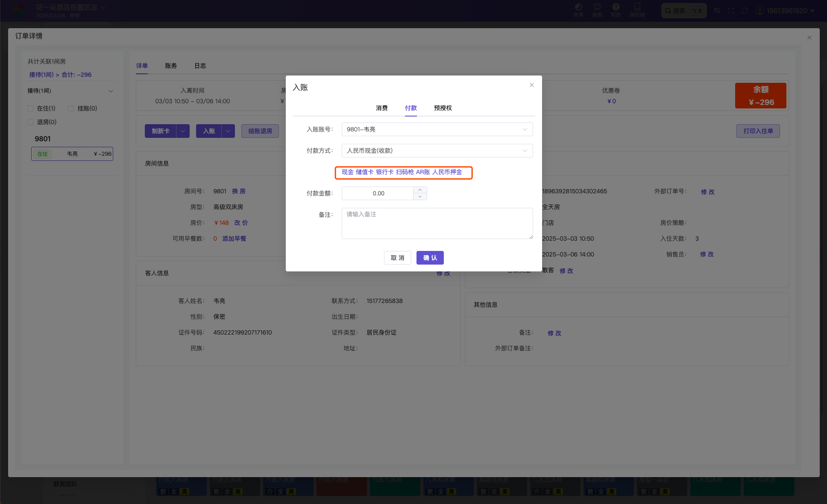Viewport: 827px width, 504px height.
Task: Close the 入账 dialog with X icon
Action: [x=532, y=85]
